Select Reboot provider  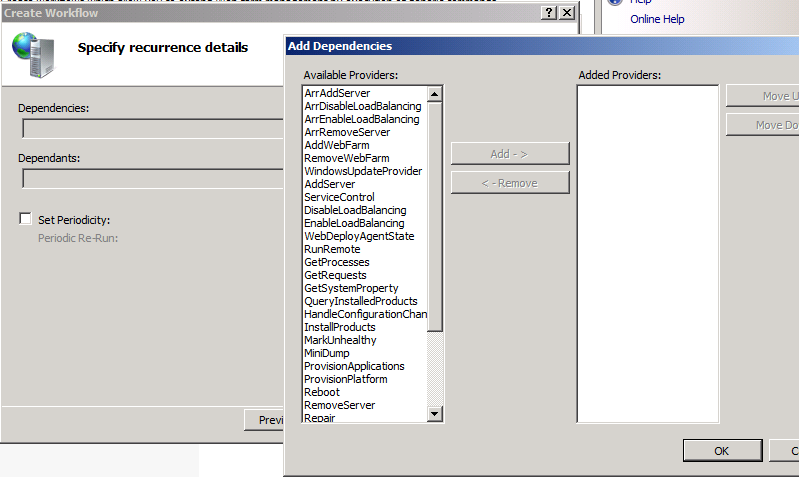322,392
